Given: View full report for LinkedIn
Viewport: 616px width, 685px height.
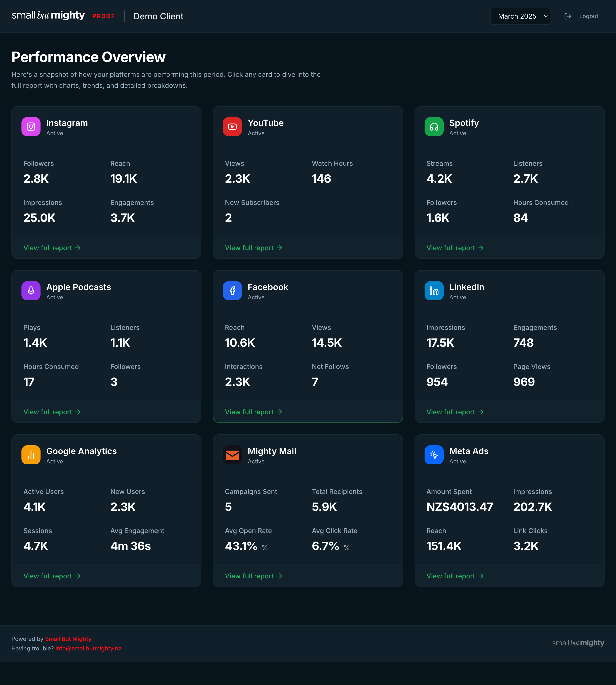Looking at the screenshot, I should point(455,412).
